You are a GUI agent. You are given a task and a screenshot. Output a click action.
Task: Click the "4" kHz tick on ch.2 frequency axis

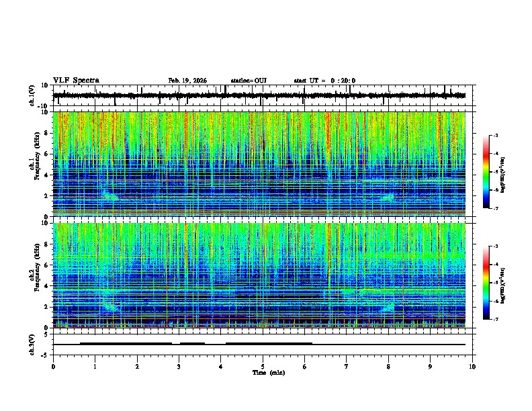pyautogui.click(x=46, y=286)
